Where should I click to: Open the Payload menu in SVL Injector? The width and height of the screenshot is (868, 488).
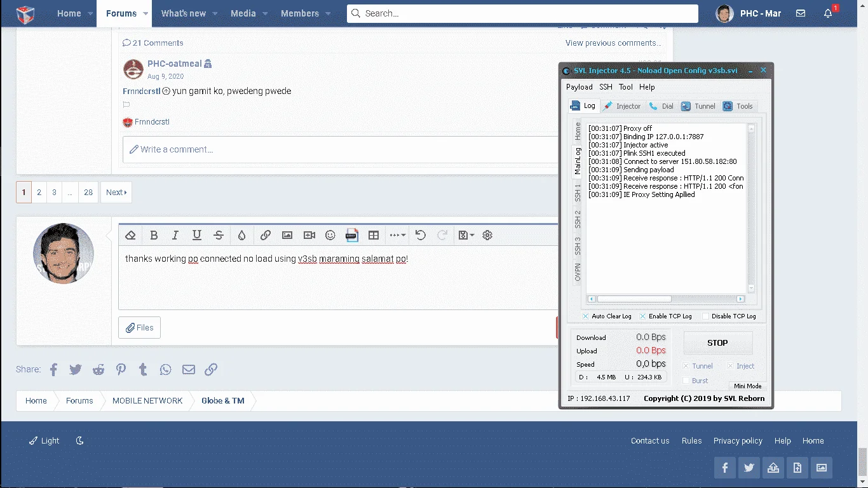click(579, 87)
